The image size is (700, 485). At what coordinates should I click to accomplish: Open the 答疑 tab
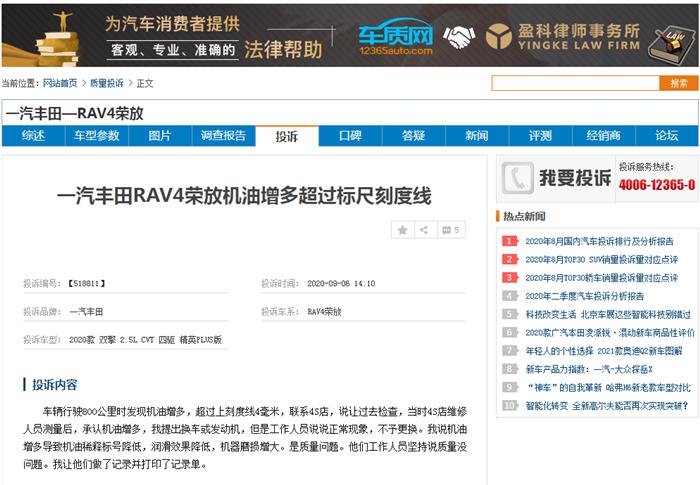tap(414, 136)
